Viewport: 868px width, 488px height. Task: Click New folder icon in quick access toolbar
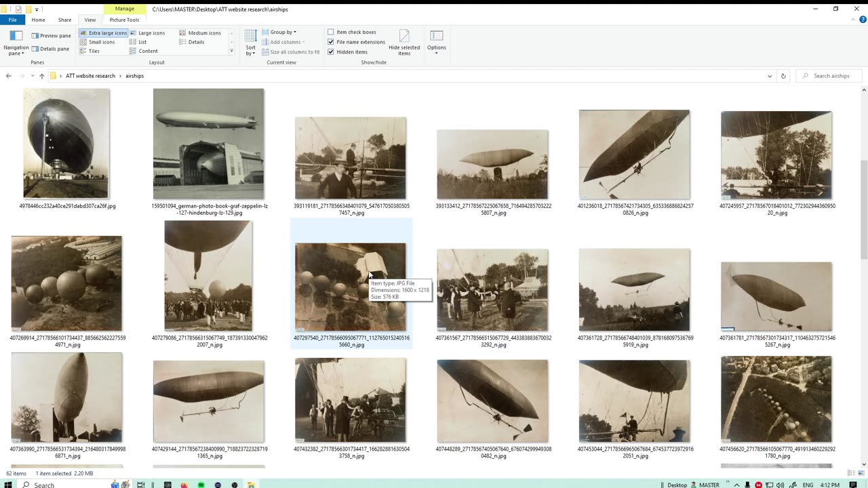[x=28, y=9]
